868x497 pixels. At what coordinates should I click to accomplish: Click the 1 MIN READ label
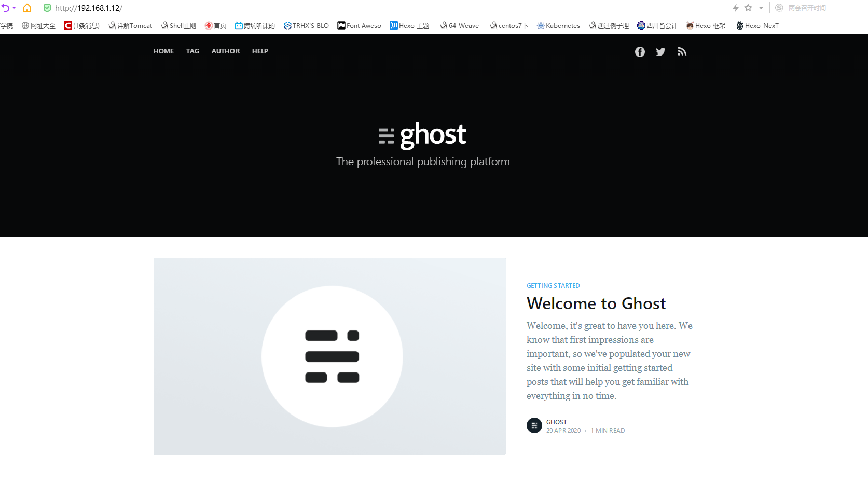click(x=608, y=431)
